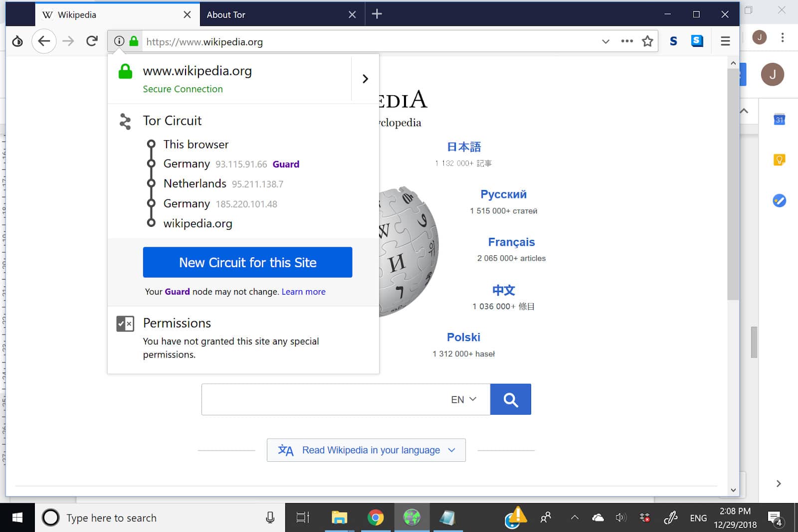Click the Tor Browser globe taskbar icon
The image size is (798, 532).
[x=412, y=518]
